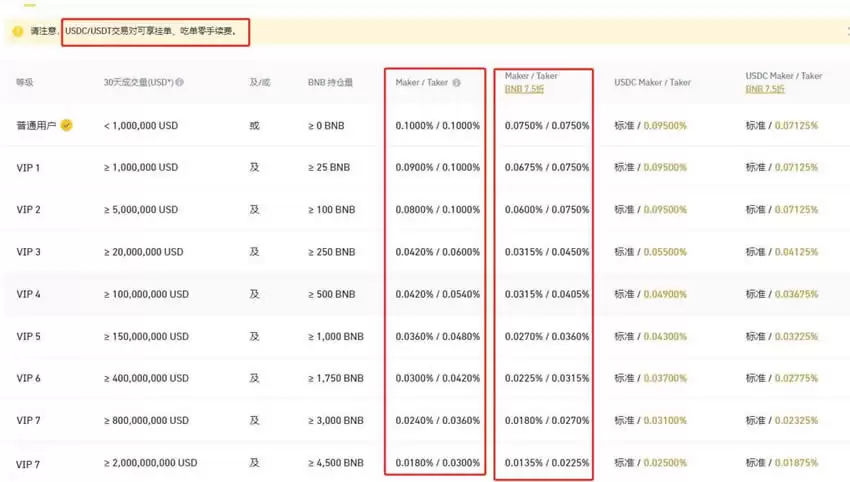Click the info icon beside 30天成交量(USD*)
Screen dimensions: 850x482
point(180,83)
